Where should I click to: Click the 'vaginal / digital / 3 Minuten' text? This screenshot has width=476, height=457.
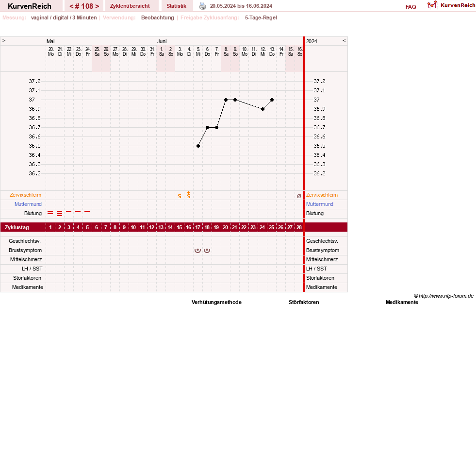[x=64, y=17]
